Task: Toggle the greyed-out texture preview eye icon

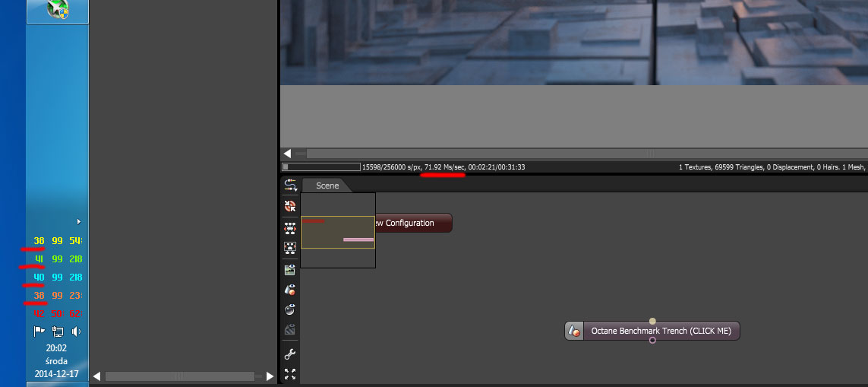Action: 289,328
